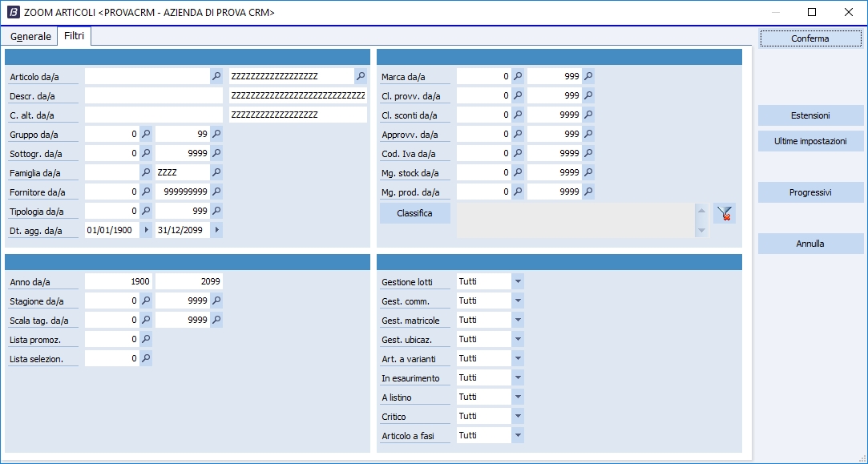Screen dimensions: 868x464
Task: Open lookup for Scala tag. a 9999
Action: 216,320
